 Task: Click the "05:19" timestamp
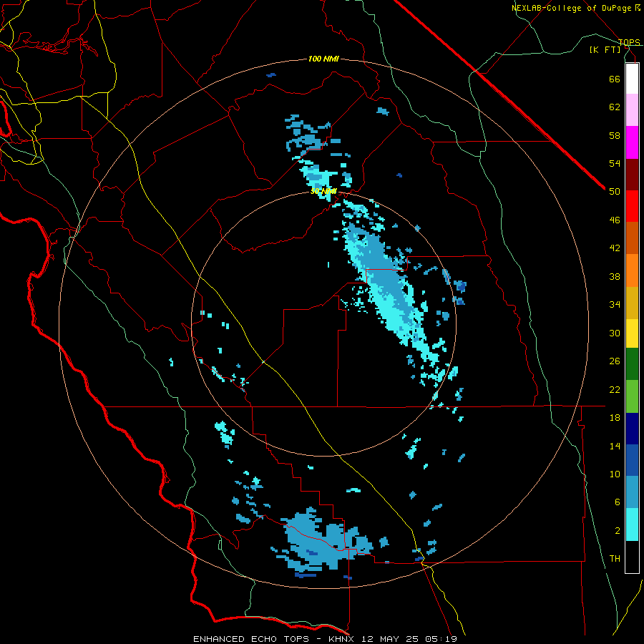tap(440, 639)
